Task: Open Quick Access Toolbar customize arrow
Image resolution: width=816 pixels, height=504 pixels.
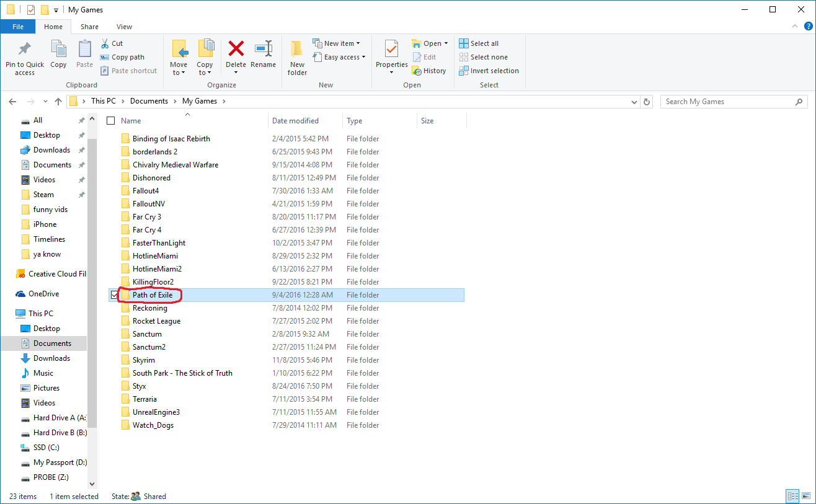Action: tap(56, 11)
